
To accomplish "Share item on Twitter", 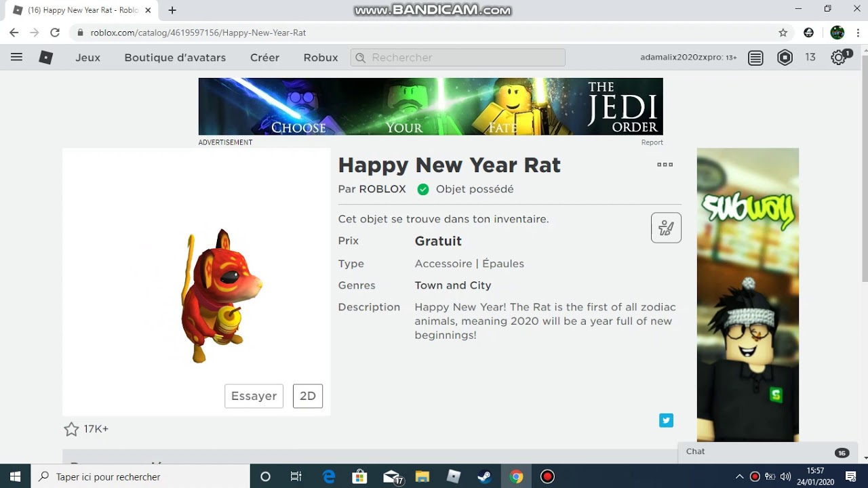I will pyautogui.click(x=666, y=421).
